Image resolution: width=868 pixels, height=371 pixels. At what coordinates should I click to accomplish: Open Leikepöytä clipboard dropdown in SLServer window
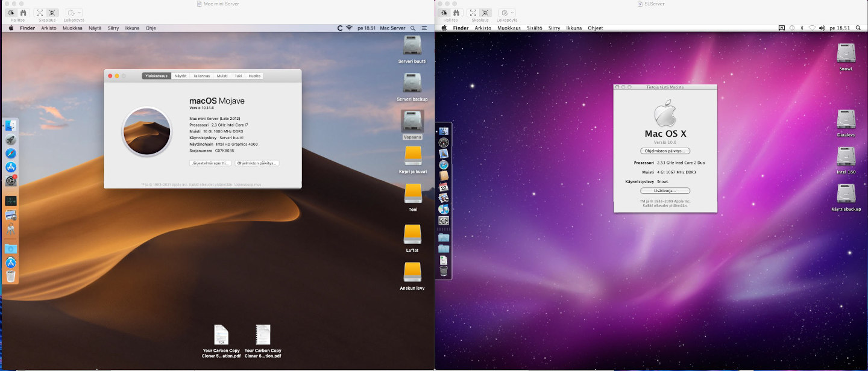tap(508, 12)
